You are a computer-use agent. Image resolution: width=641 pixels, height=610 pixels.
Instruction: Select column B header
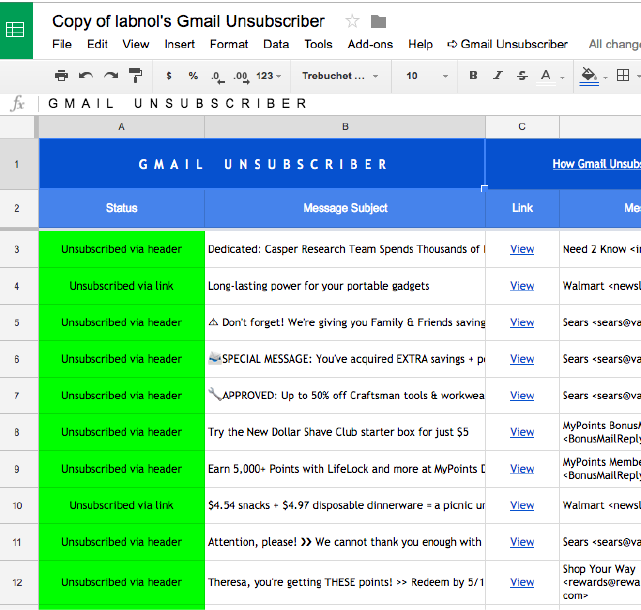point(345,127)
